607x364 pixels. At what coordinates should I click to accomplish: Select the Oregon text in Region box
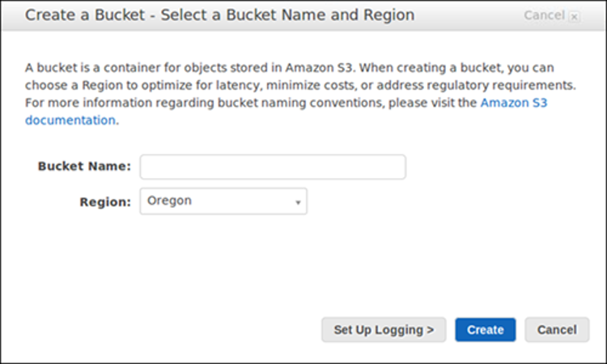pos(169,201)
